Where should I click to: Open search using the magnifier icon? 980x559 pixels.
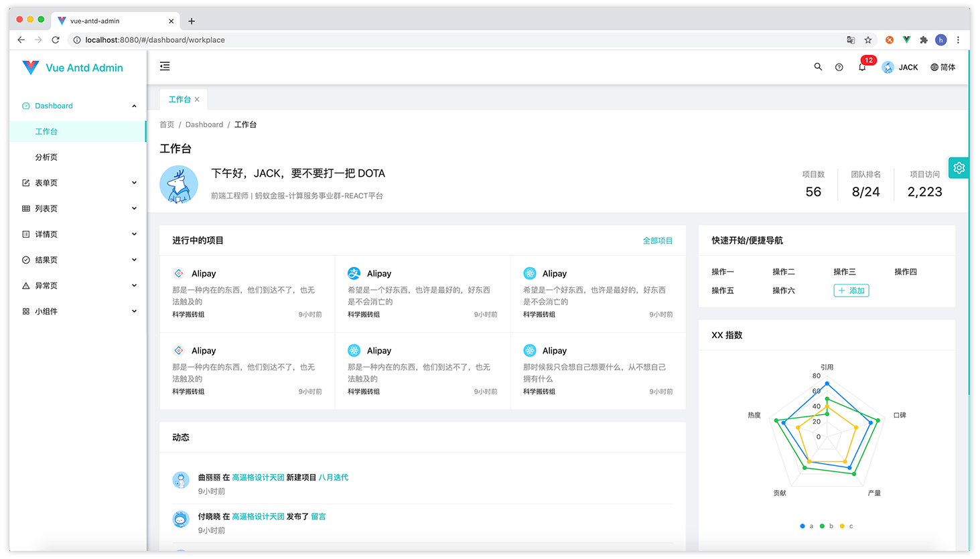click(x=818, y=67)
